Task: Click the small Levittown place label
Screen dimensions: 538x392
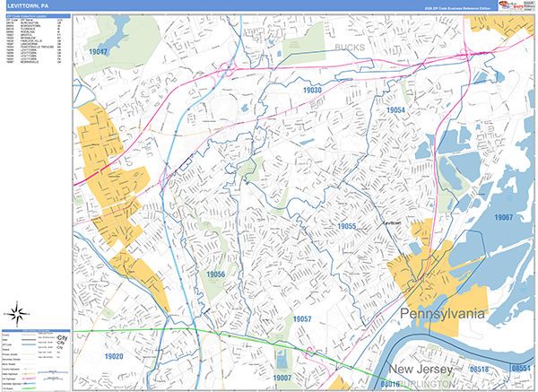Action: [x=392, y=222]
